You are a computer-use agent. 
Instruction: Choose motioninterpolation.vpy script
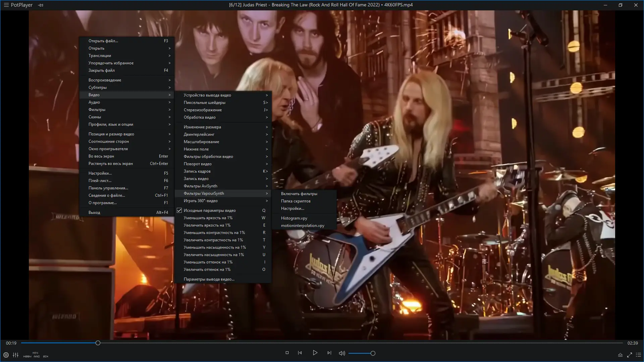(x=302, y=226)
